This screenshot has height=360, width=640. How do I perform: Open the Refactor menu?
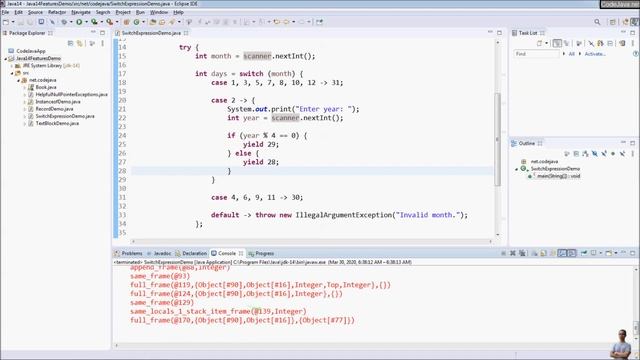coord(57,12)
